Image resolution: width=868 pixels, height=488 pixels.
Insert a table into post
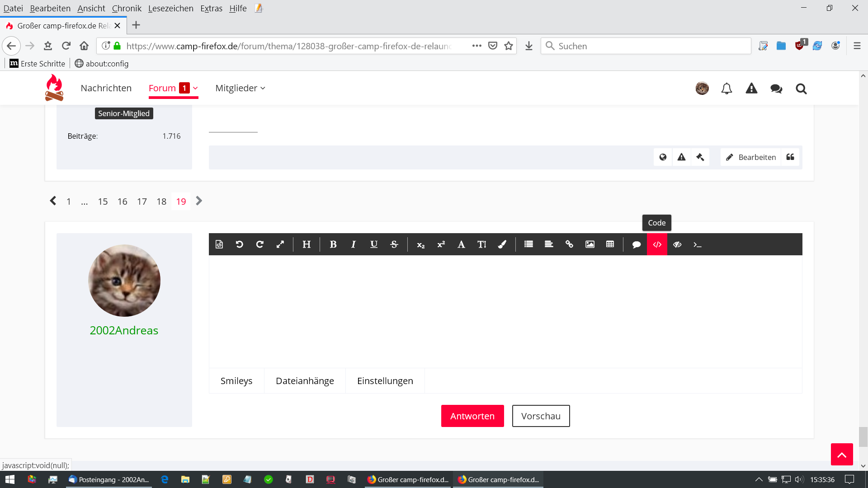click(610, 244)
